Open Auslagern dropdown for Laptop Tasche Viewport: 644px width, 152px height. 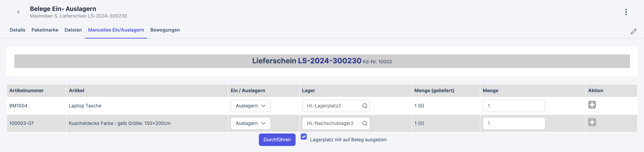point(250,106)
